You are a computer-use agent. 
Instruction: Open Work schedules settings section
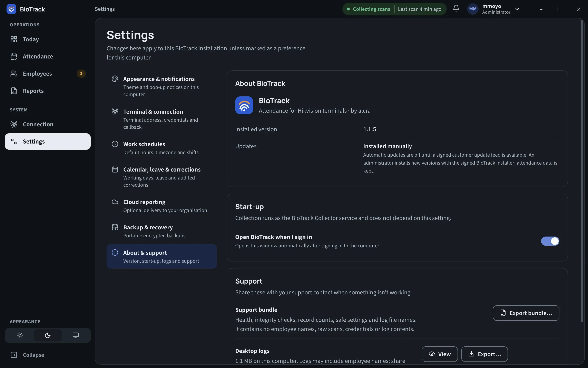pos(161,148)
